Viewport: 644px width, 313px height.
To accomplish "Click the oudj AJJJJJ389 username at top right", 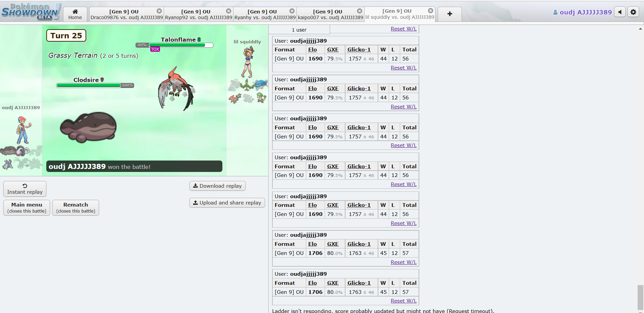I will coord(582,12).
